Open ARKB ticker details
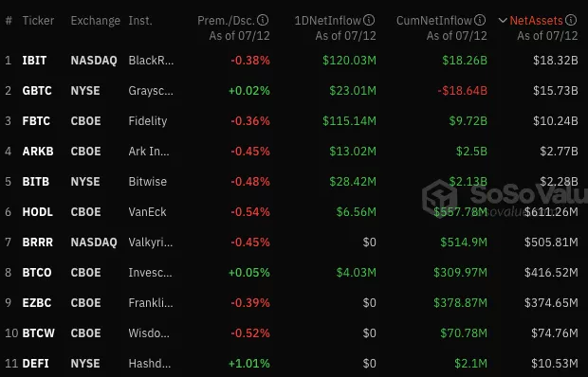 (38, 152)
